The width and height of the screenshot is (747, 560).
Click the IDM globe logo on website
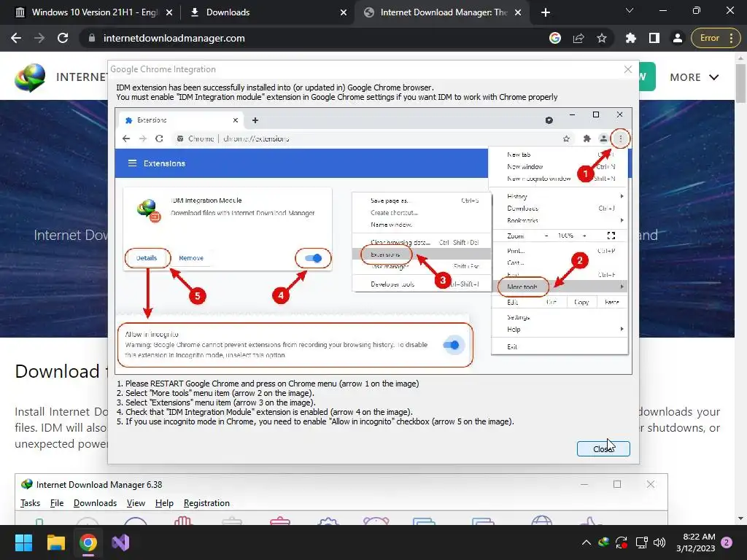click(30, 77)
